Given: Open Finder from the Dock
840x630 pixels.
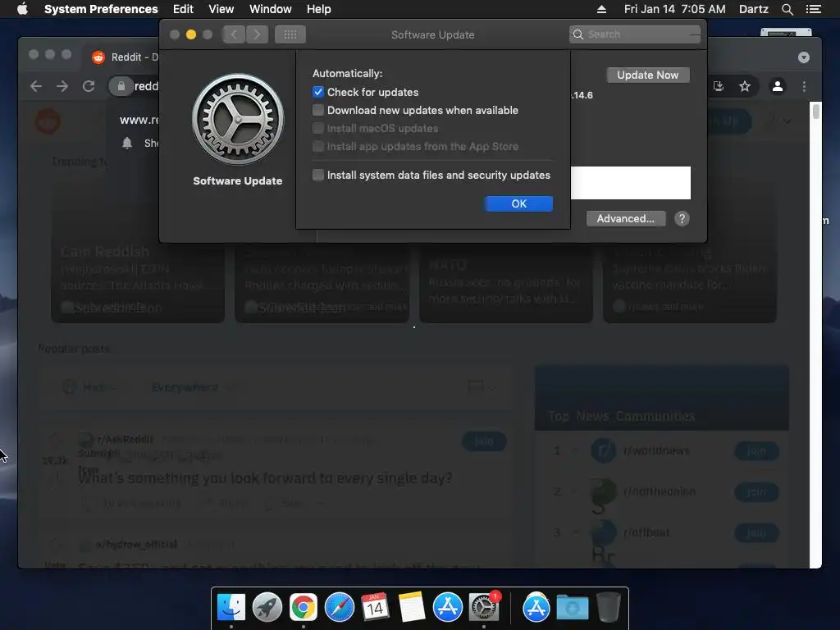Looking at the screenshot, I should [x=231, y=607].
